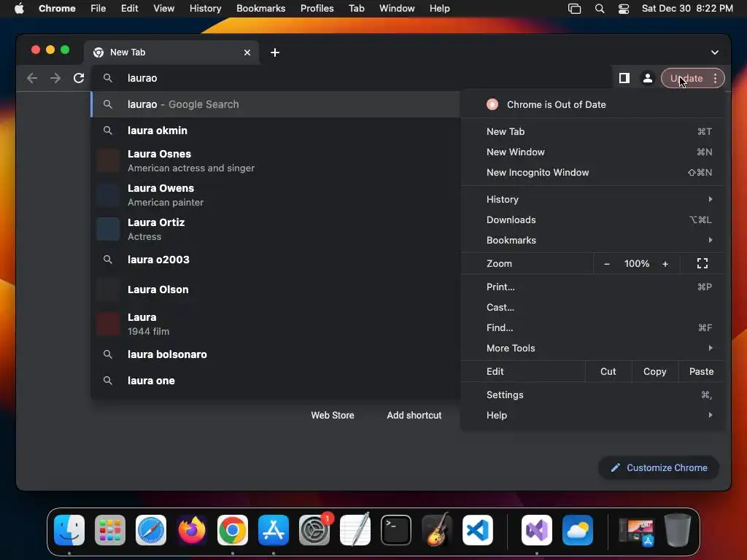Image resolution: width=747 pixels, height=560 pixels.
Task: Select the laura one suggestion
Action: point(275,381)
